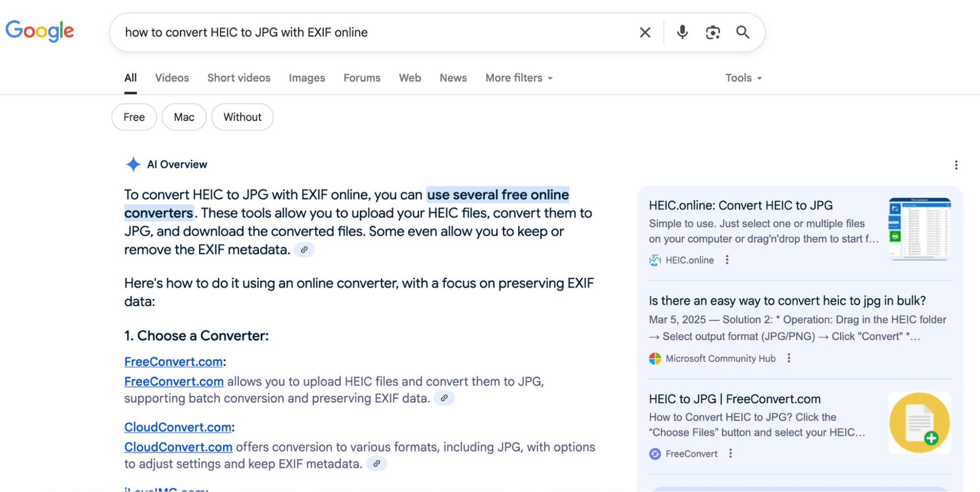Start voice search with the microphone

click(682, 32)
